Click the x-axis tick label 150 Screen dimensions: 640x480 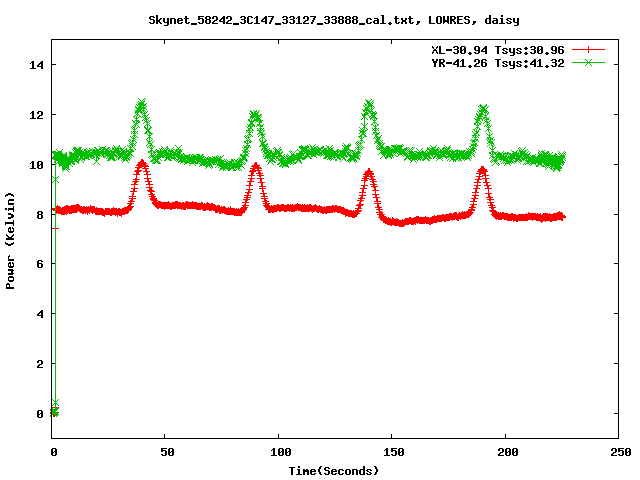click(394, 452)
